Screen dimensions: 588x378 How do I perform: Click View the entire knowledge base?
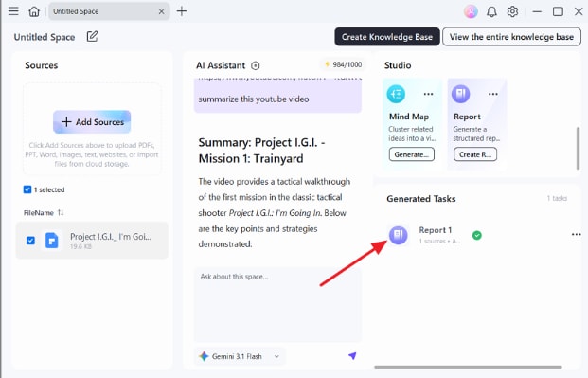pyautogui.click(x=511, y=37)
